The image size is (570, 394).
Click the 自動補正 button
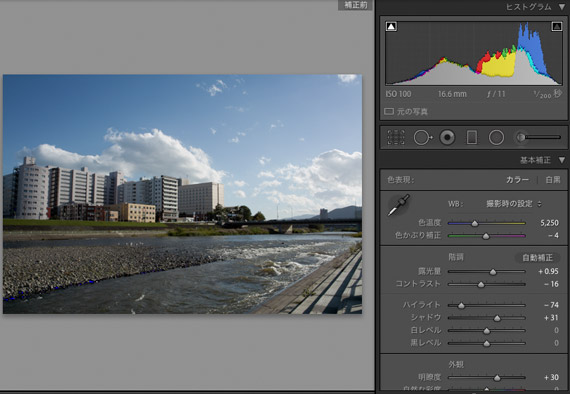(x=537, y=258)
